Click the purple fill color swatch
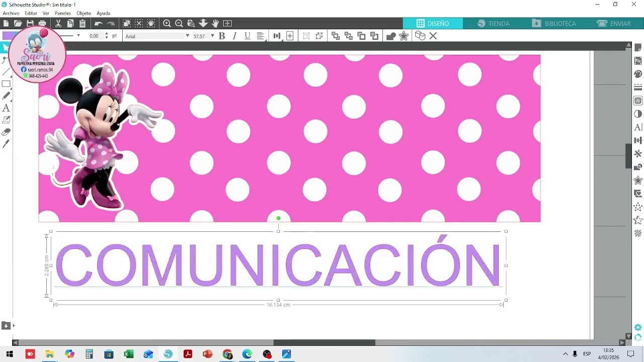This screenshot has height=362, width=644. [x=9, y=36]
